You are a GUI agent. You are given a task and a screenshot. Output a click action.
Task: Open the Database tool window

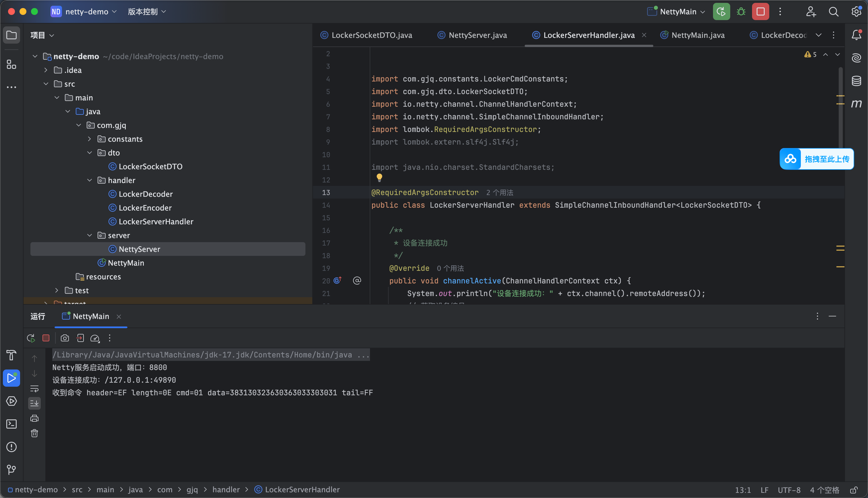tap(856, 81)
